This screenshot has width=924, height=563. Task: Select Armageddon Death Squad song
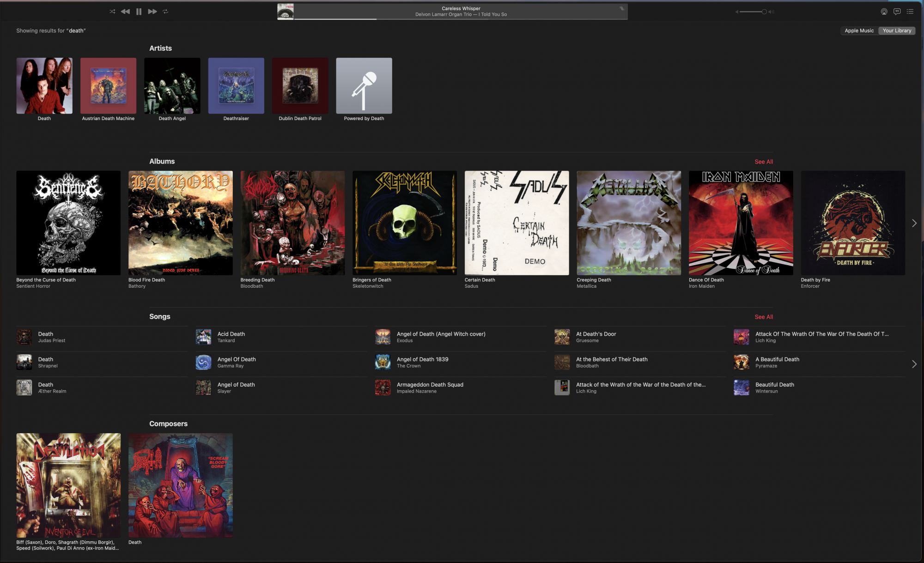click(x=461, y=388)
